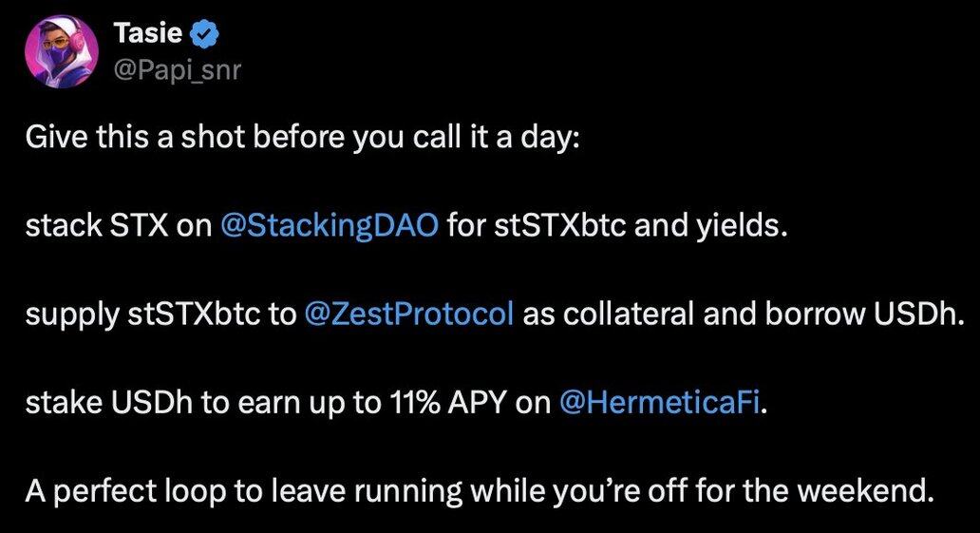The height and width of the screenshot is (533, 980).
Task: Click the "A perfect loop" closing sentence
Action: 480,492
